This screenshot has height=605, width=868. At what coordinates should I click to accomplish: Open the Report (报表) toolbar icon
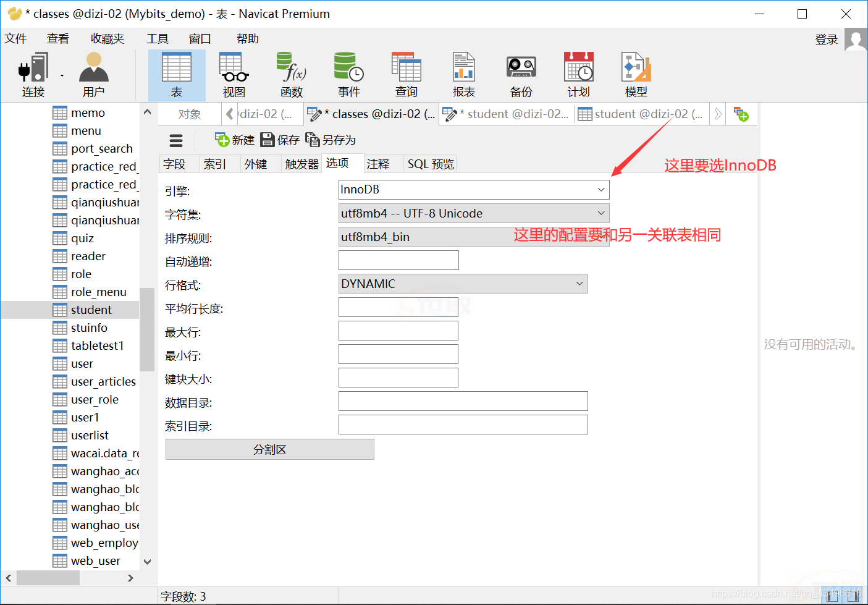pos(464,75)
